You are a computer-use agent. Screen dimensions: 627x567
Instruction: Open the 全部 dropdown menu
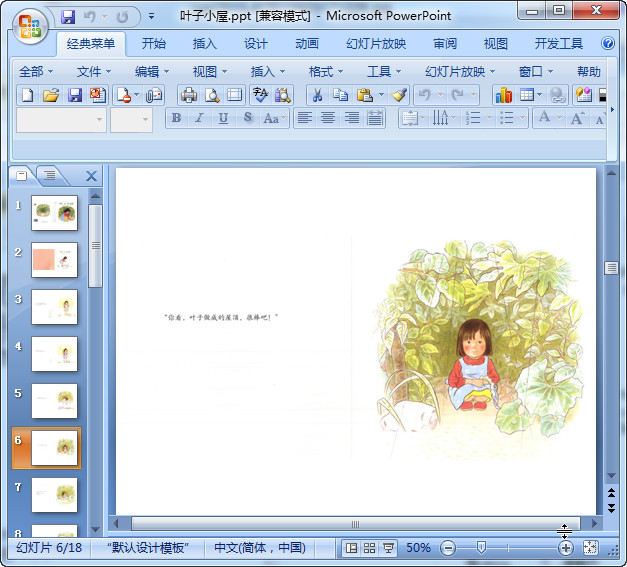[x=36, y=72]
